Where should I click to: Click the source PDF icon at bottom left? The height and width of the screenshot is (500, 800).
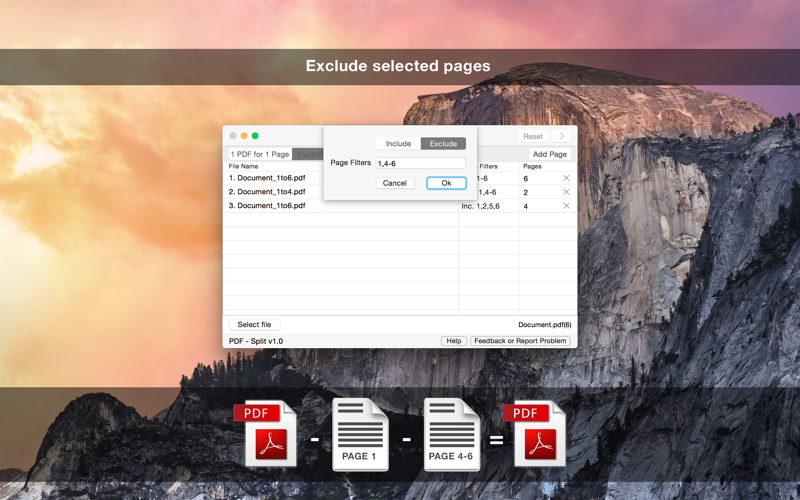(265, 433)
